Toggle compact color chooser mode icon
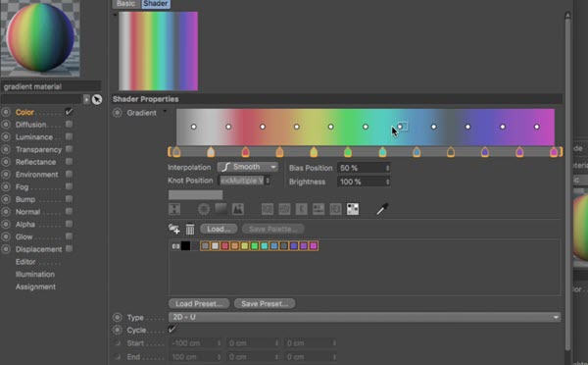 point(174,209)
